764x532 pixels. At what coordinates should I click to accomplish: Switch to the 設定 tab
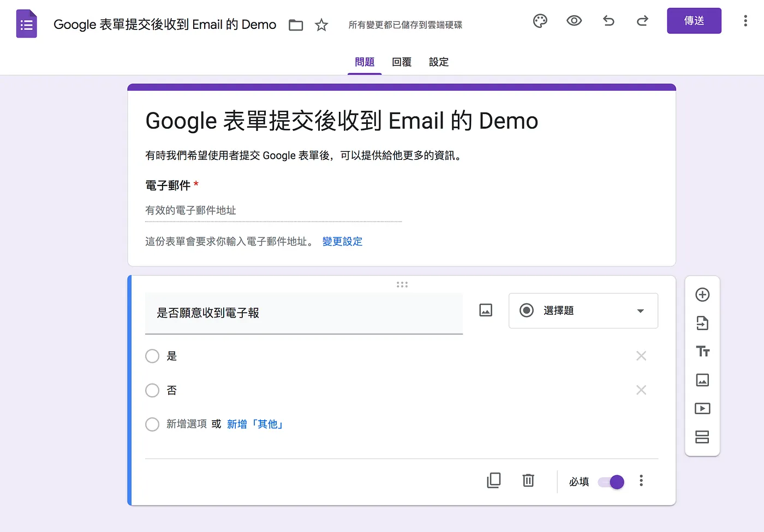(439, 62)
